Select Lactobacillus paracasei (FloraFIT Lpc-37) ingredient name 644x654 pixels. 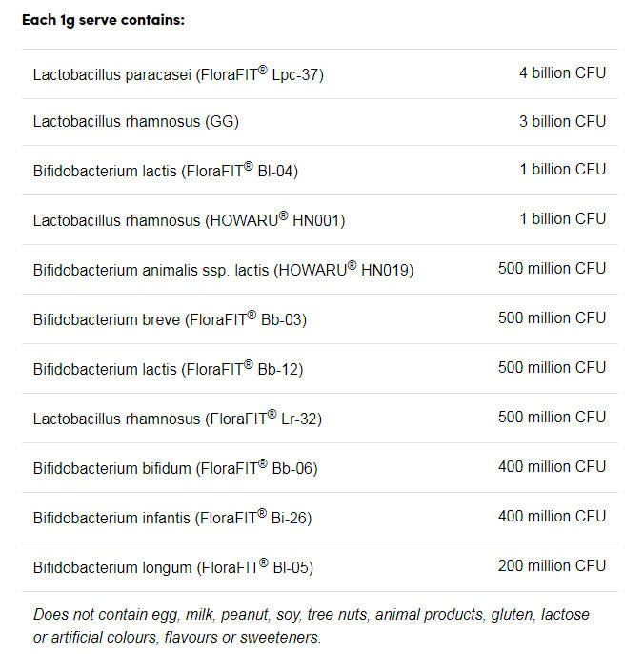[178, 74]
